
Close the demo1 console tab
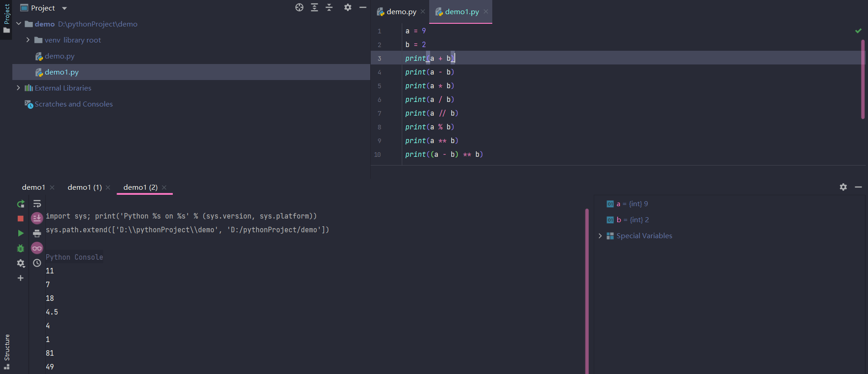(x=52, y=187)
